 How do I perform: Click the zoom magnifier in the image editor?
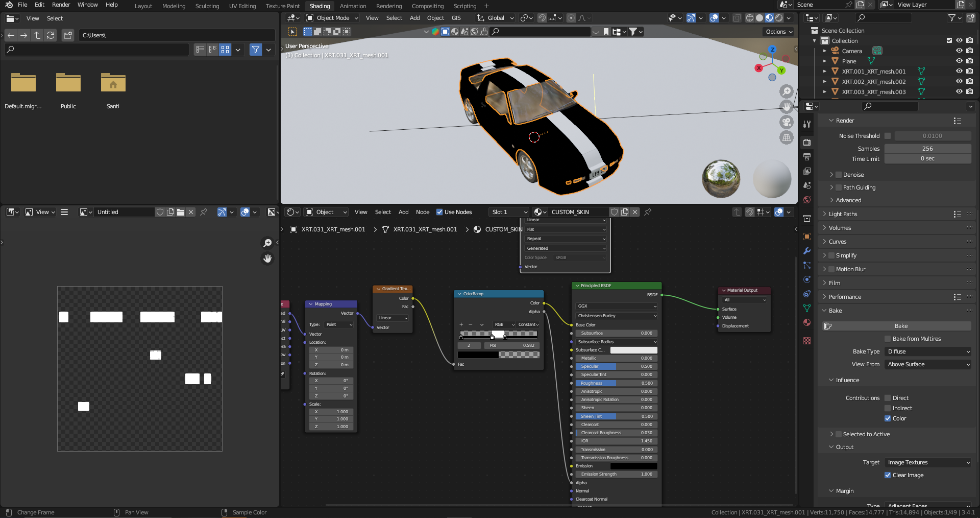(x=267, y=243)
